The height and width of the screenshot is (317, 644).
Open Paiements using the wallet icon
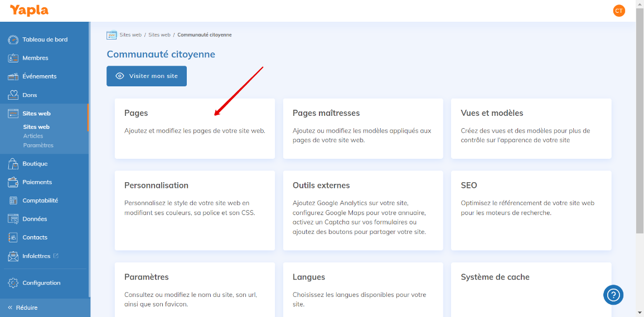pyautogui.click(x=13, y=182)
